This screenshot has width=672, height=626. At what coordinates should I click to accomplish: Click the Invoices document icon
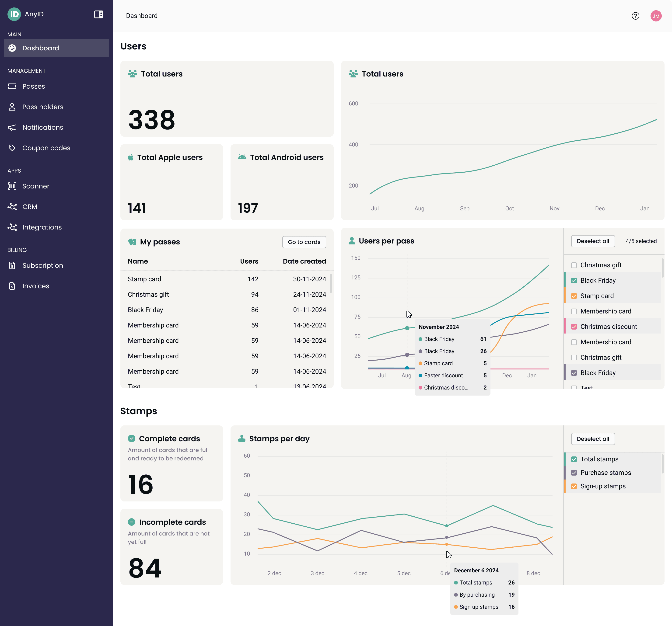click(x=12, y=286)
